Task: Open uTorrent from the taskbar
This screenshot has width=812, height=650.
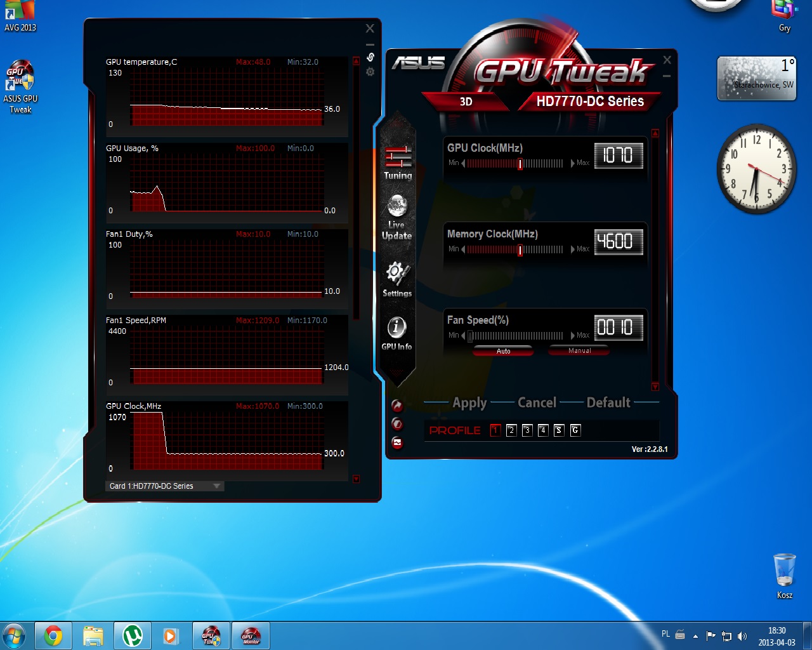Action: [133, 635]
